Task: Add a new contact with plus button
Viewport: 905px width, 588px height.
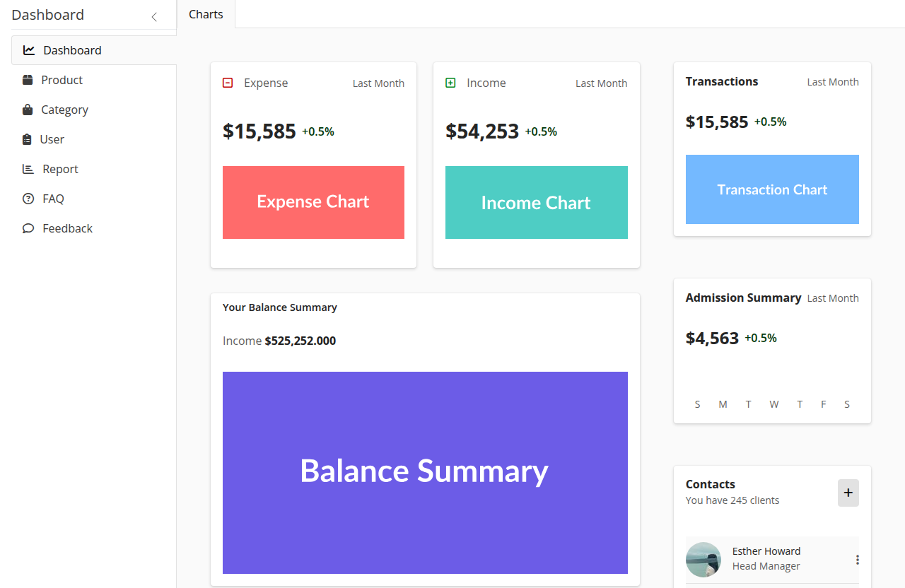Action: point(848,493)
